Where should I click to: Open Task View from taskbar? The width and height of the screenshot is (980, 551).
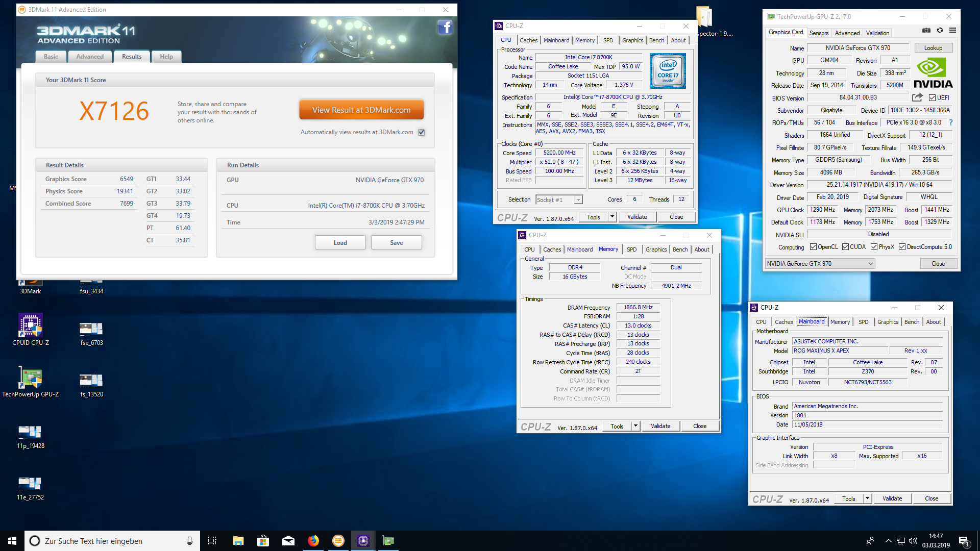(x=212, y=541)
